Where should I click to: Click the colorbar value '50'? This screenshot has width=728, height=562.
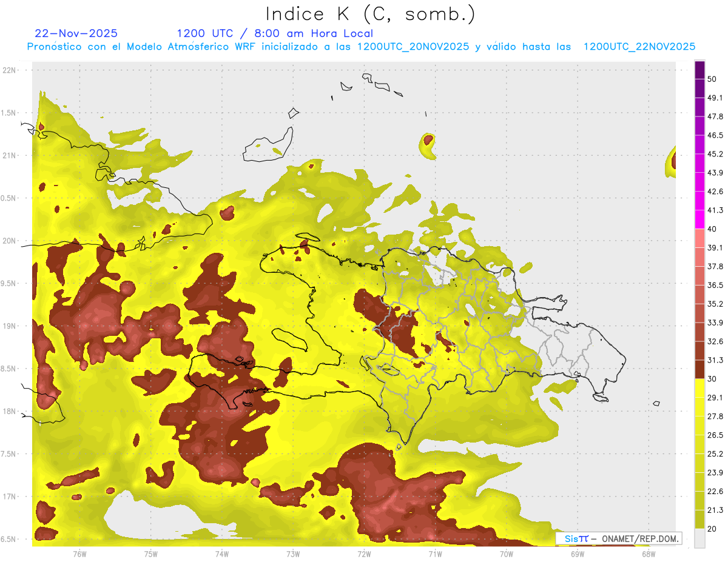(712, 79)
